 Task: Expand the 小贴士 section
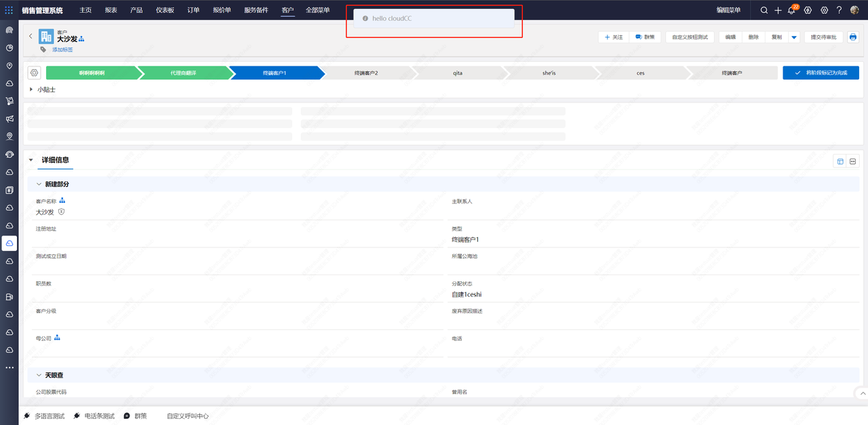tap(31, 89)
